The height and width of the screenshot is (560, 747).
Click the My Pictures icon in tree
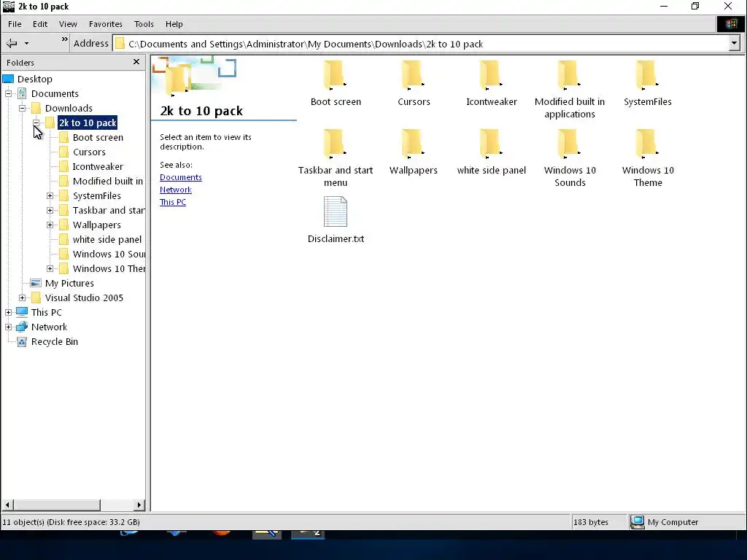click(x=36, y=284)
